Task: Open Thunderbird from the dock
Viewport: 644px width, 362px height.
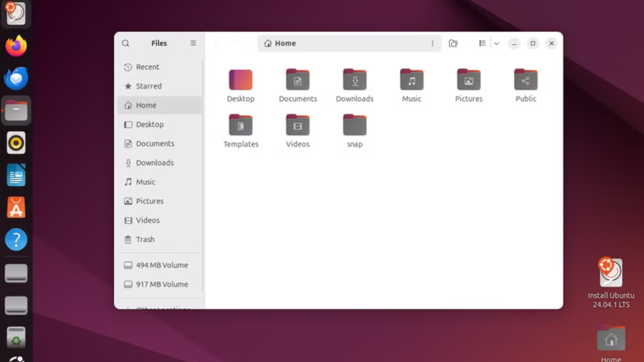Action: (x=16, y=78)
